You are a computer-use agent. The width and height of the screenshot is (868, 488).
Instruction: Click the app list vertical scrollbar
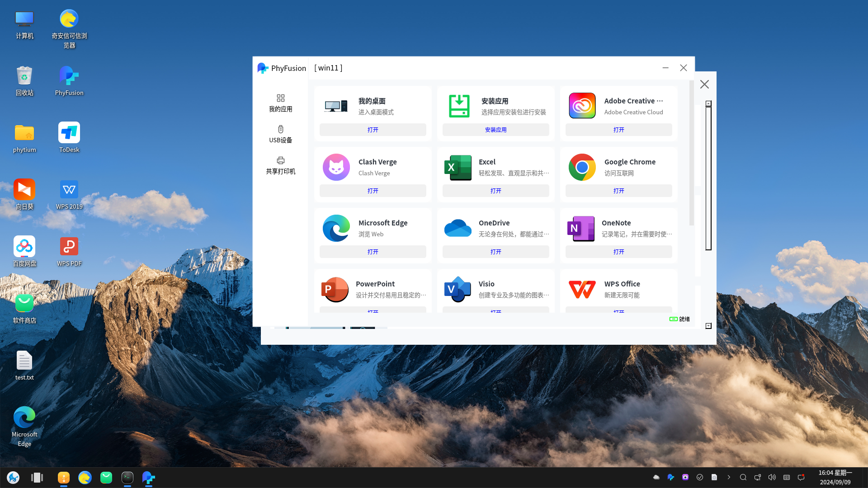[x=691, y=154]
